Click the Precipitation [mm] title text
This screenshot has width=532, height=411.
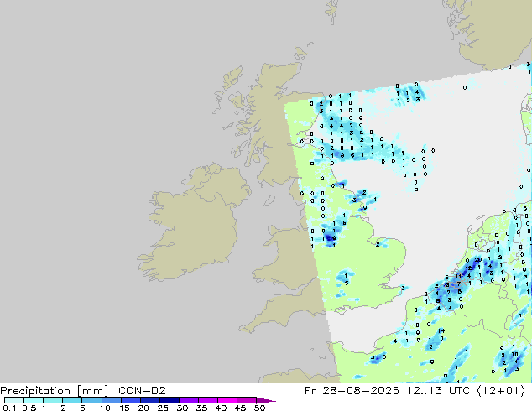point(55,391)
